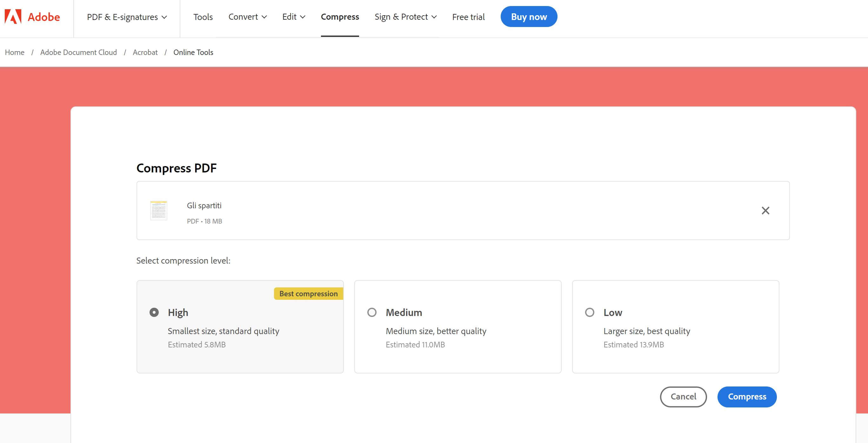
Task: Expand the Edit dropdown menu
Action: (293, 17)
